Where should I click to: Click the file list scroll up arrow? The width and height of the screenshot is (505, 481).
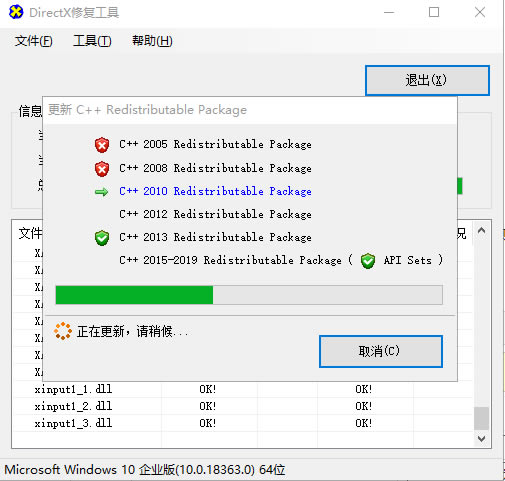coord(481,231)
